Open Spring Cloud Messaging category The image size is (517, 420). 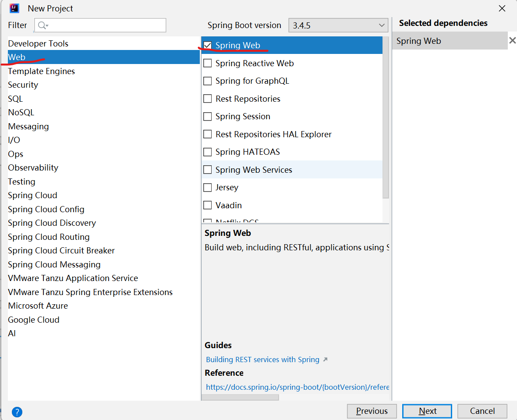coord(103,264)
